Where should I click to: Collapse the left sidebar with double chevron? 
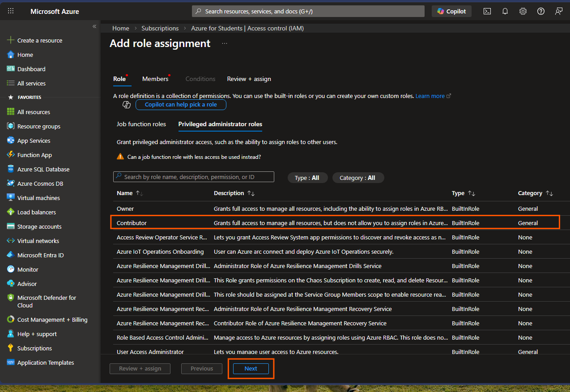click(94, 26)
